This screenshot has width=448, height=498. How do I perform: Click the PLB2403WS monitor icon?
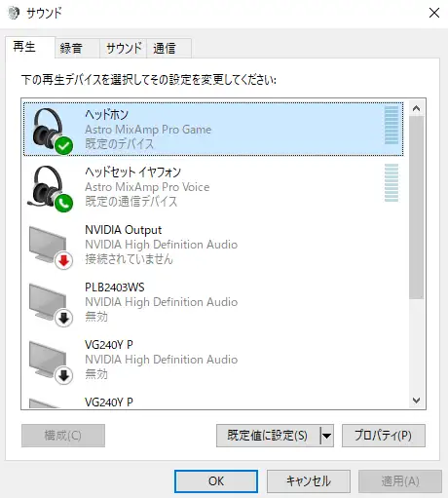pyautogui.click(x=51, y=305)
